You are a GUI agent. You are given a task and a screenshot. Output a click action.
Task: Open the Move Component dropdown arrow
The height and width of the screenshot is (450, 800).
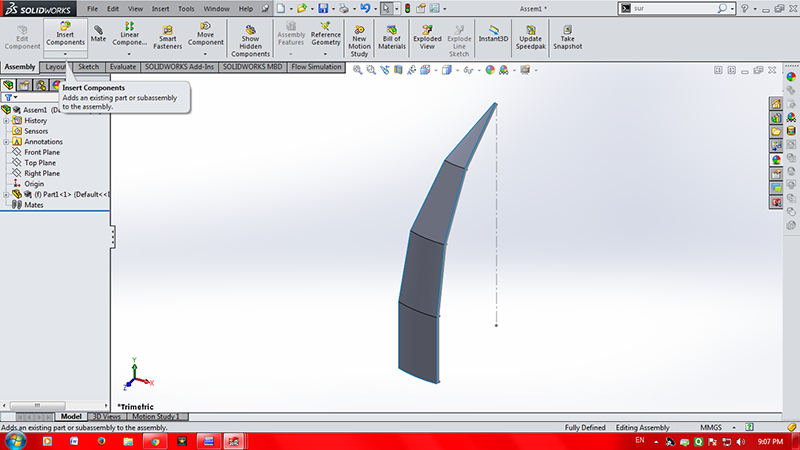click(205, 54)
